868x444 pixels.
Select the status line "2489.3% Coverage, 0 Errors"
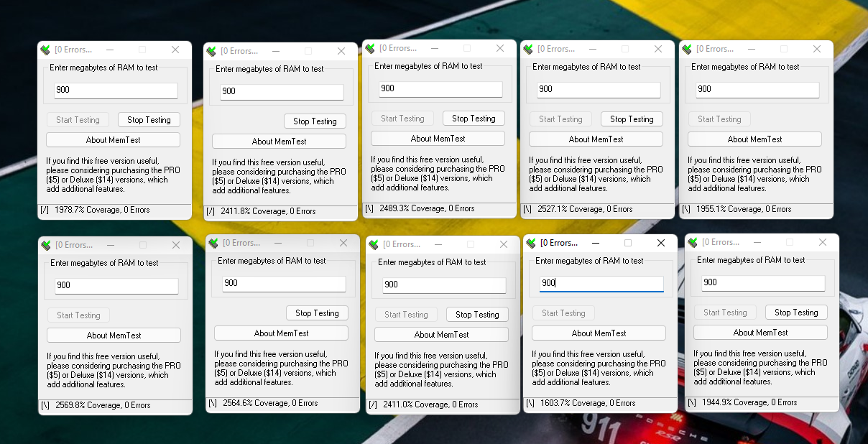(x=427, y=208)
